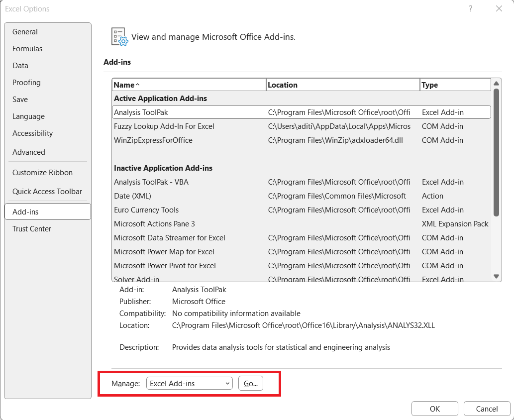Select Microsoft Power Map for Excel
This screenshot has width=514, height=420.
(301, 252)
